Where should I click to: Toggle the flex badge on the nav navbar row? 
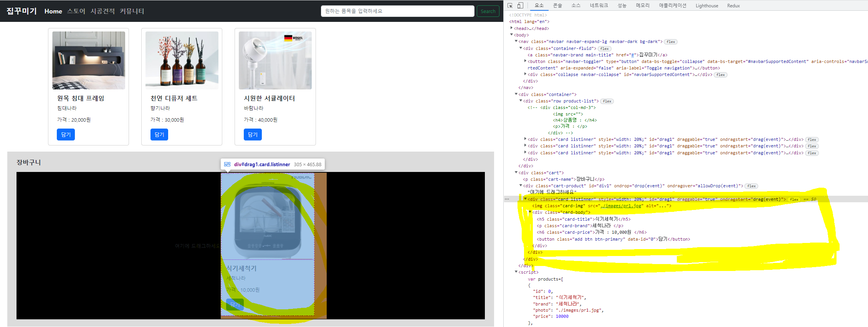pyautogui.click(x=671, y=42)
